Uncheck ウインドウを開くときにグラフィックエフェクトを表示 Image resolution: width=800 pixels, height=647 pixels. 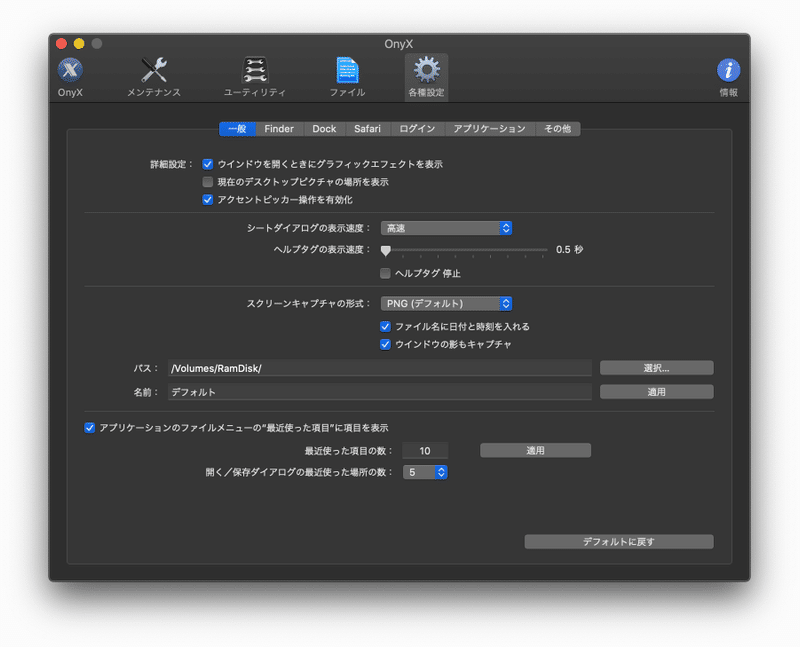pos(208,164)
